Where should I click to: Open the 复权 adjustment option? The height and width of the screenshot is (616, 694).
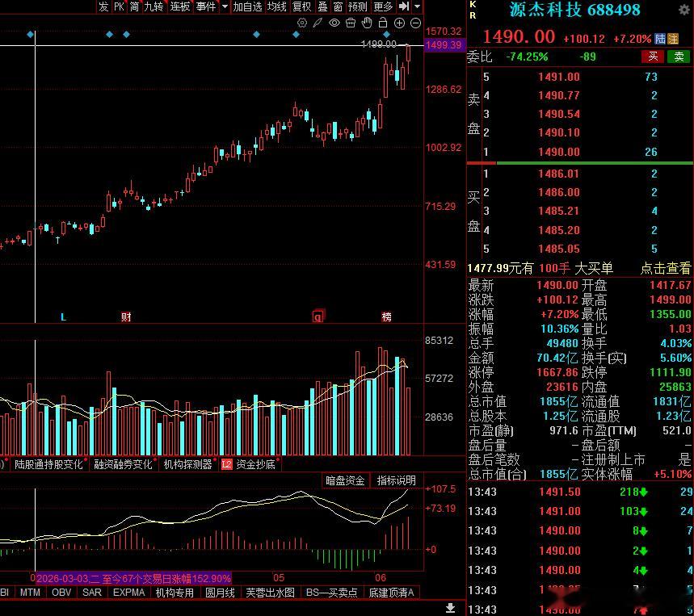point(302,6)
